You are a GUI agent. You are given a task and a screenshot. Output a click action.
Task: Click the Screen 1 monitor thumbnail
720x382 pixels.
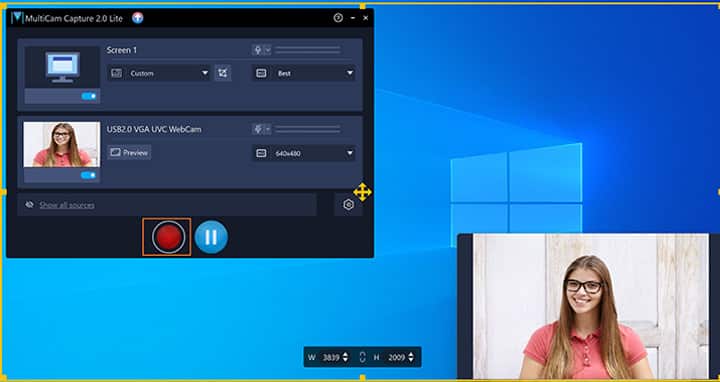coord(62,67)
